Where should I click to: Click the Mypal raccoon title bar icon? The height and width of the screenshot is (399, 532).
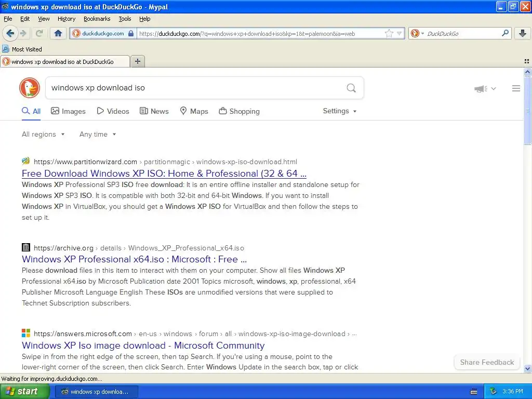(x=5, y=6)
